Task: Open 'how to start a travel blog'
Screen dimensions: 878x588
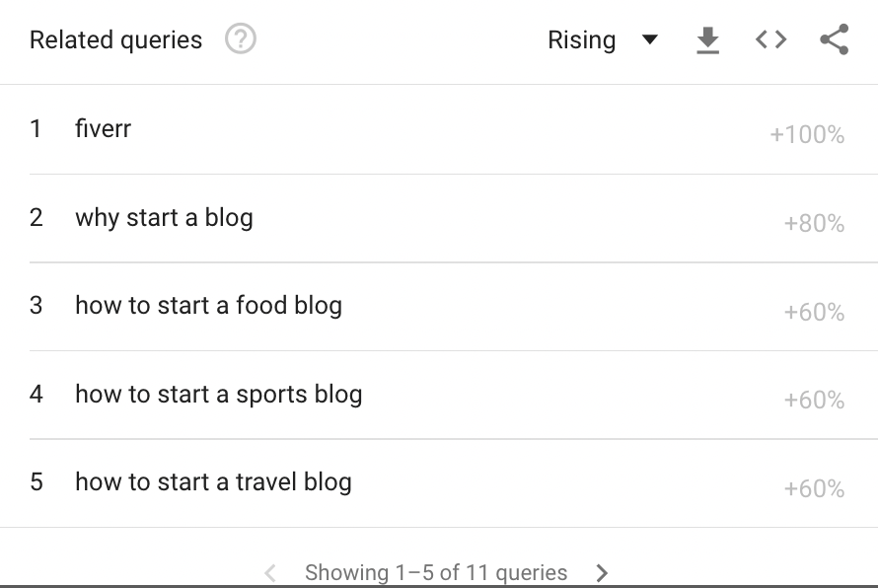Action: click(213, 481)
